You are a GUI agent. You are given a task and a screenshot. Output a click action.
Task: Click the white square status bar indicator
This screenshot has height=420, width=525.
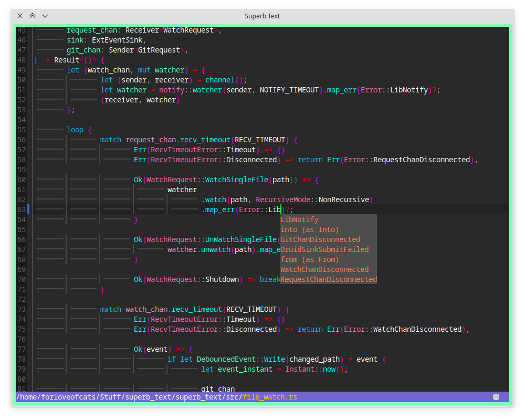click(x=496, y=397)
